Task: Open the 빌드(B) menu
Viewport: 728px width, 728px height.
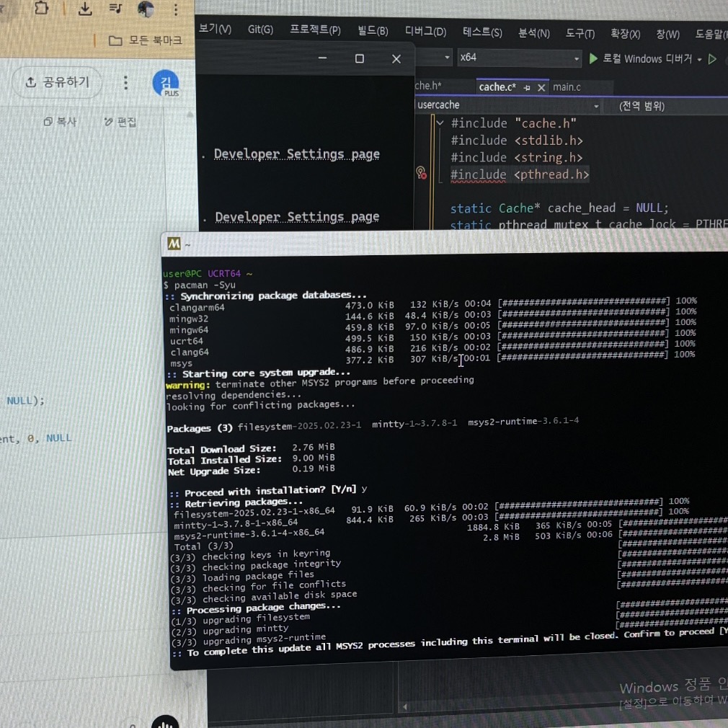Action: coord(373,31)
